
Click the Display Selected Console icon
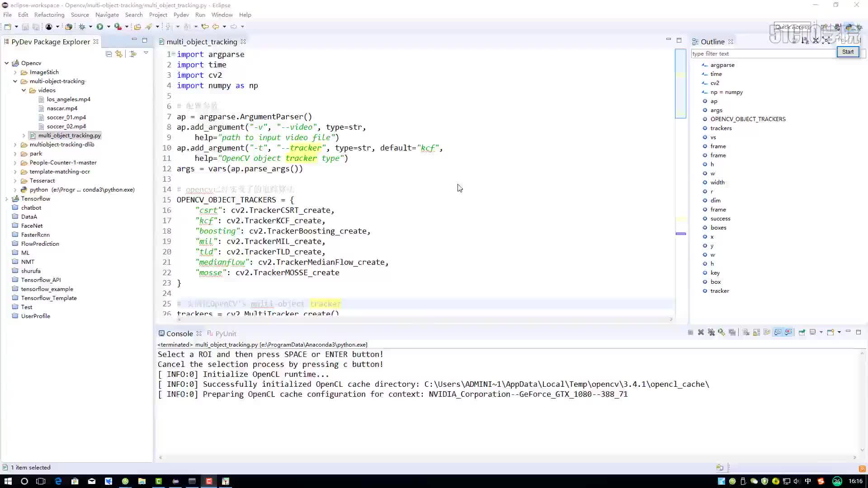[812, 332]
